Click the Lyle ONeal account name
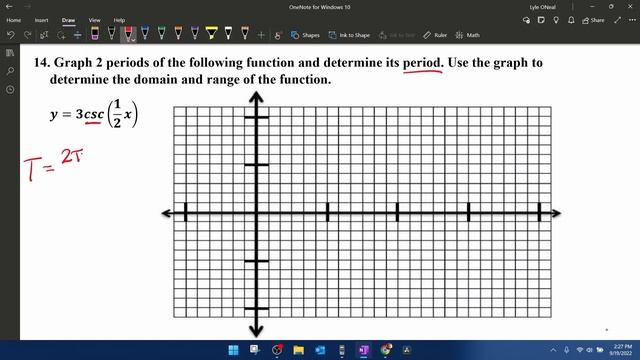Image resolution: width=640 pixels, height=360 pixels. 542,7
